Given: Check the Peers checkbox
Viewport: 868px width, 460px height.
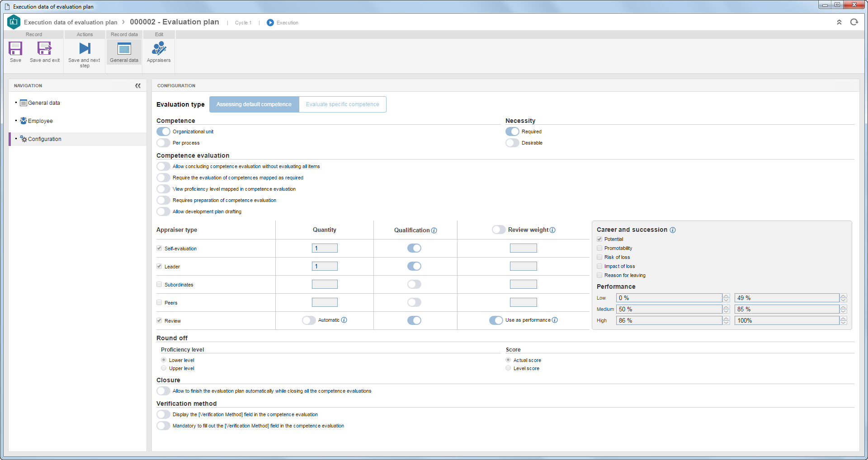Looking at the screenshot, I should click(x=159, y=302).
